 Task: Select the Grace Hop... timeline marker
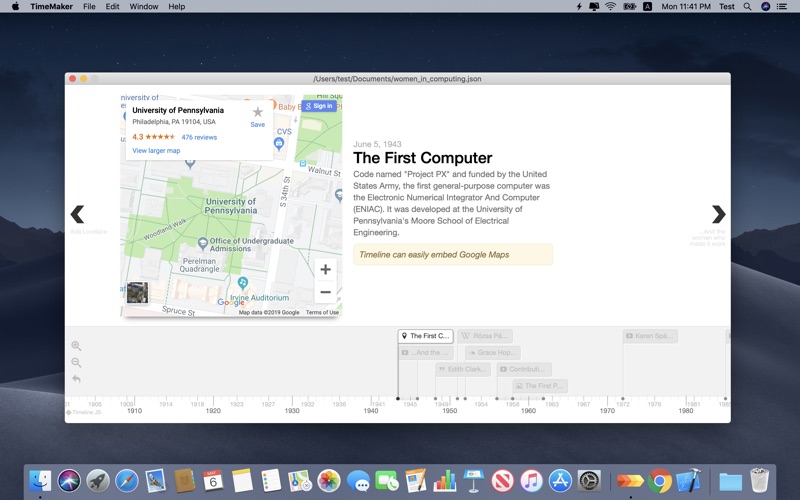coord(493,353)
